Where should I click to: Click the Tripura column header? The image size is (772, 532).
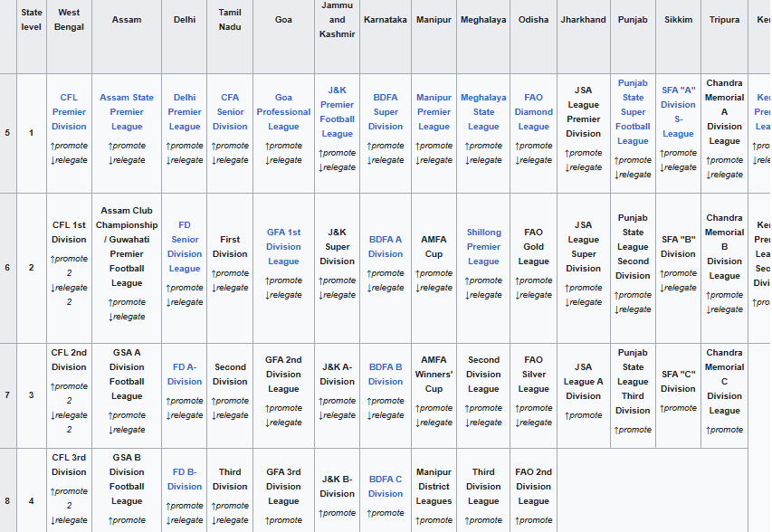724,20
